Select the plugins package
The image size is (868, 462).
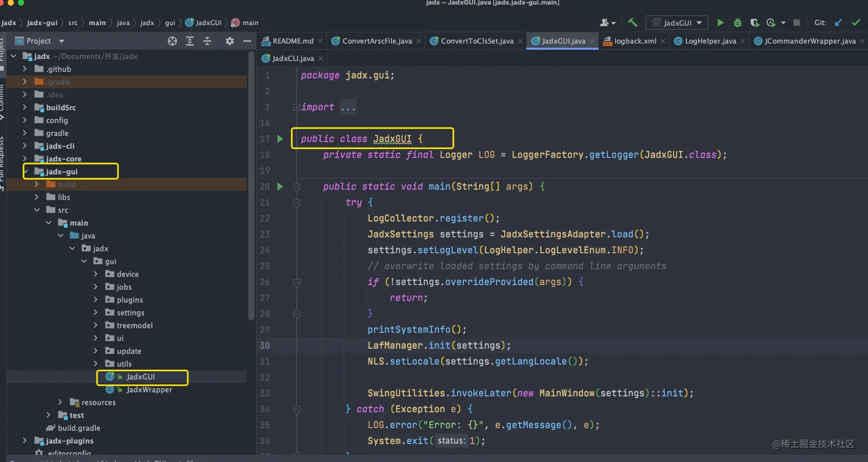click(130, 299)
